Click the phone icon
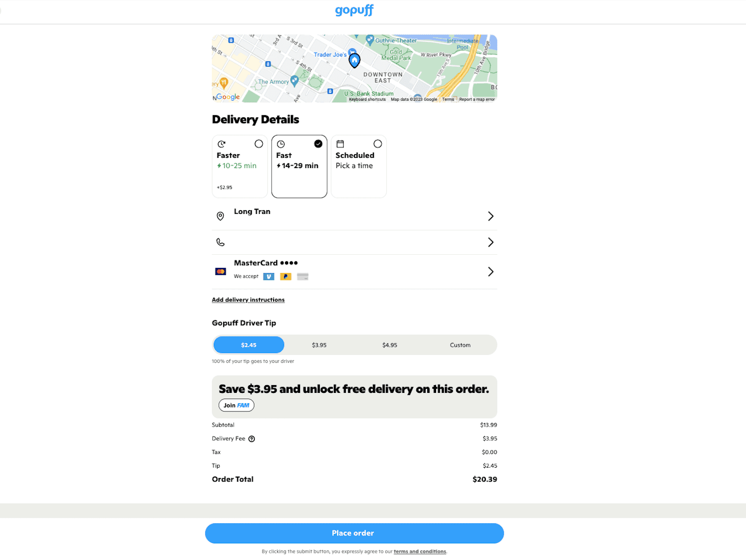 [220, 242]
